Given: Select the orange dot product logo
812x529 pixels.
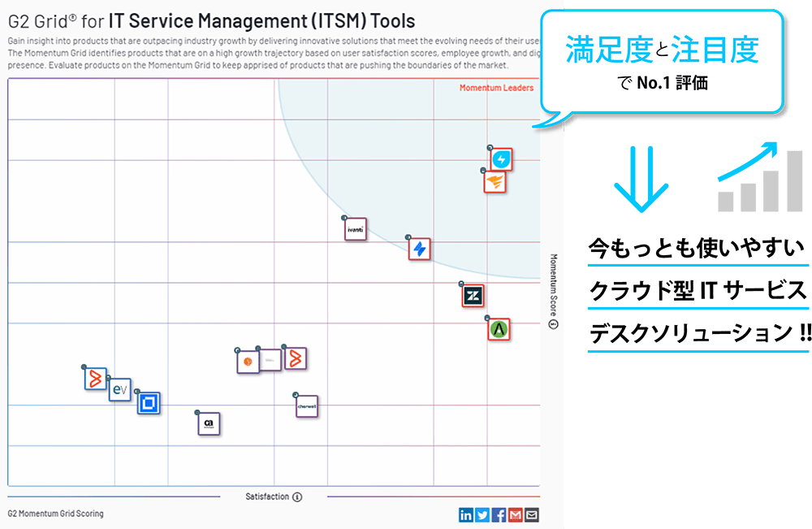Looking at the screenshot, I should coord(248,362).
